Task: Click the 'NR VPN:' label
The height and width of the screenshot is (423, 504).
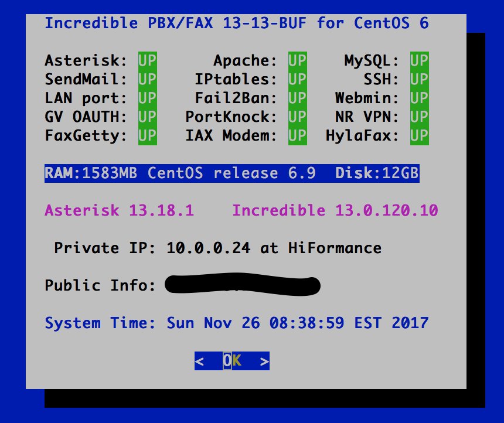Action: point(367,117)
